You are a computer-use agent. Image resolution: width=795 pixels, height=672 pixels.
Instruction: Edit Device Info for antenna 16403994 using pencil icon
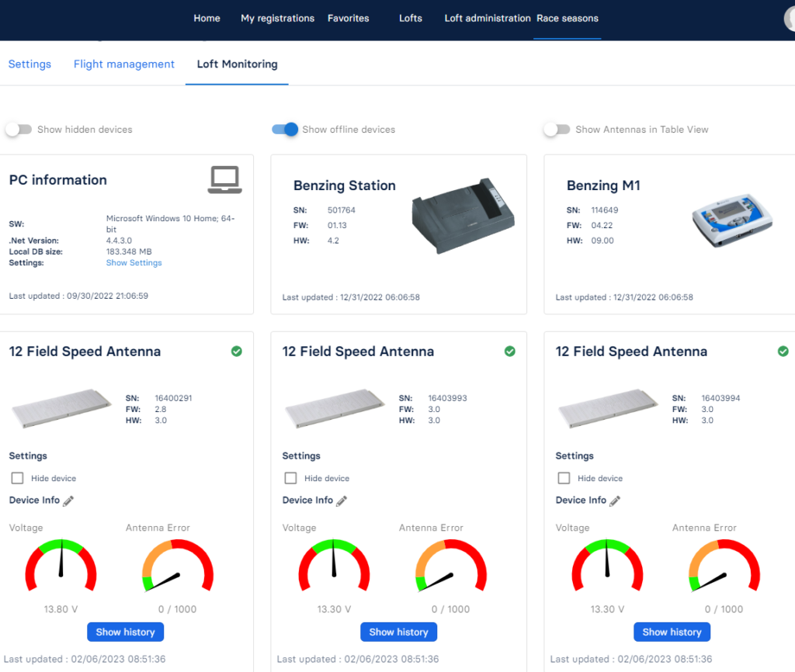[x=614, y=501]
